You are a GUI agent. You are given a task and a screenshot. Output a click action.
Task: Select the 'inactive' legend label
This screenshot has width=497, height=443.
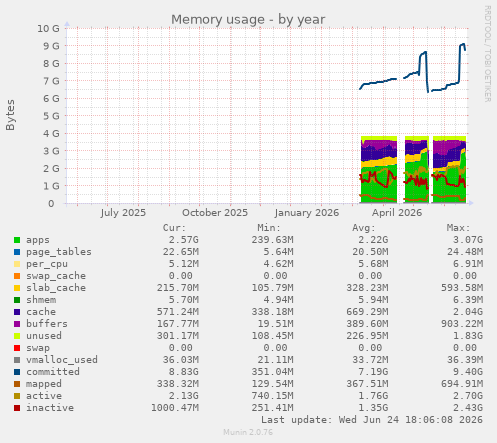coord(50,408)
